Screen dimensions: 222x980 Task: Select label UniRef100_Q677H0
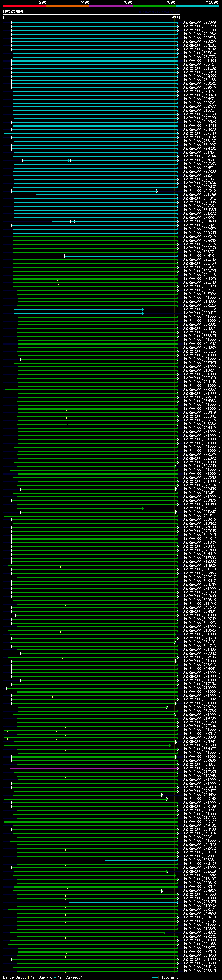pos(199,133)
